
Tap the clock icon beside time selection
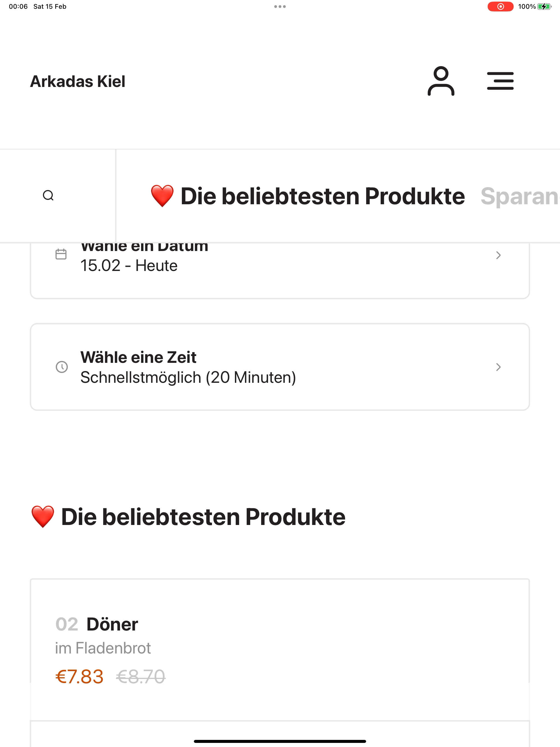click(62, 367)
